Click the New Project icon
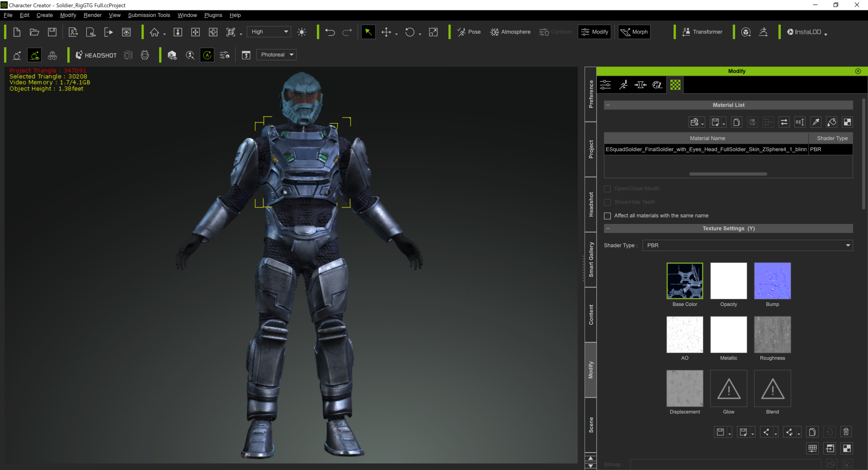 (17, 32)
